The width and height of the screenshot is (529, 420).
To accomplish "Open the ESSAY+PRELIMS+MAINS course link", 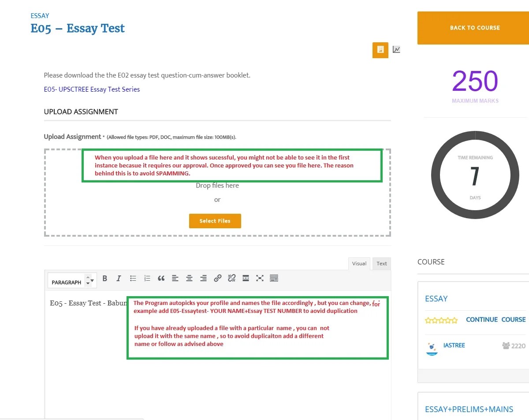I will (x=469, y=409).
